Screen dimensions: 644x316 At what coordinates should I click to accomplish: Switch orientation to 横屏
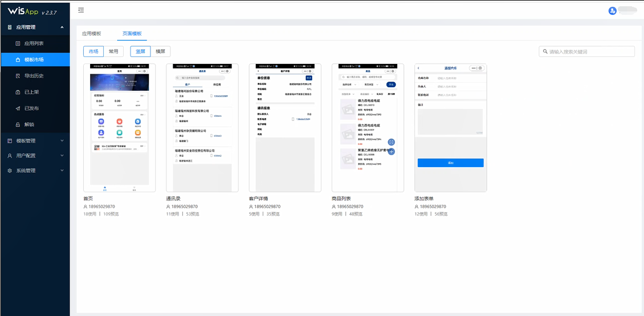coord(160,51)
